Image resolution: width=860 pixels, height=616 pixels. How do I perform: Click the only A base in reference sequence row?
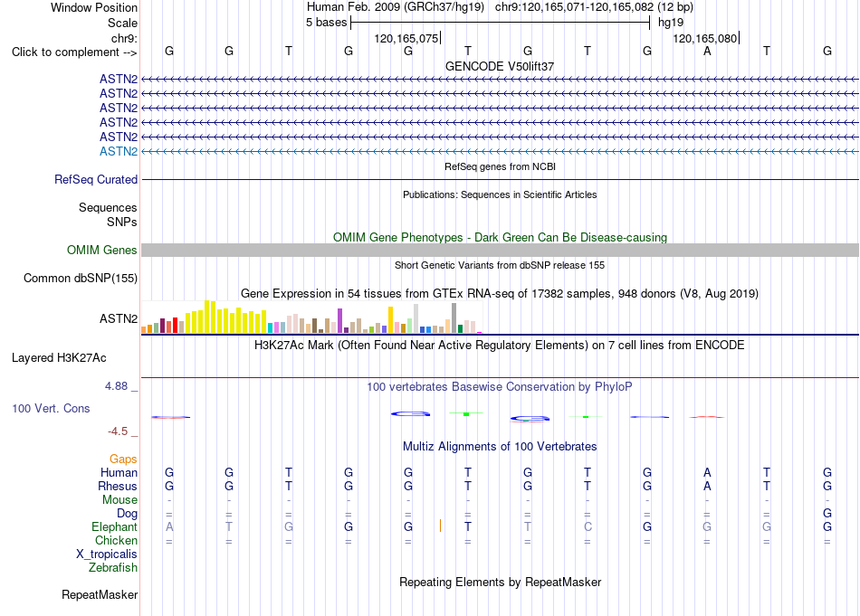coord(707,51)
